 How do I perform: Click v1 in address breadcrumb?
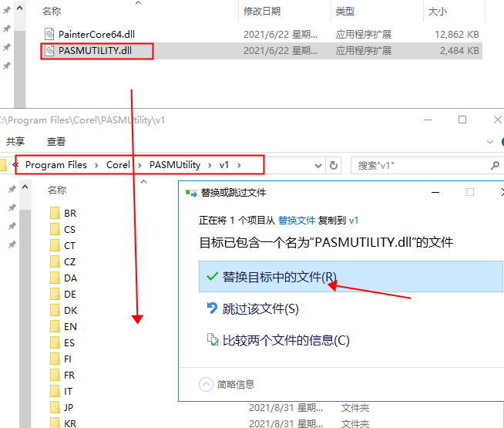[x=224, y=165]
